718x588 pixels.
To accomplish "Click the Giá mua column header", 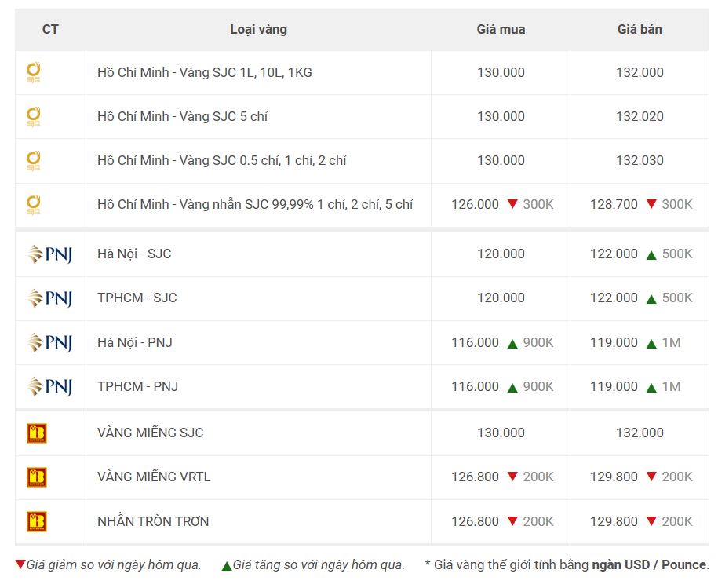I will 501,29.
